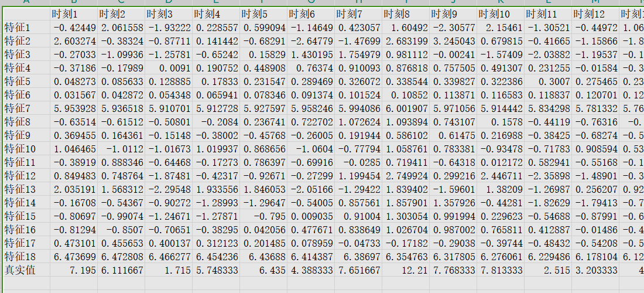Select the 真实值 cell showing 7.195

coord(74,270)
